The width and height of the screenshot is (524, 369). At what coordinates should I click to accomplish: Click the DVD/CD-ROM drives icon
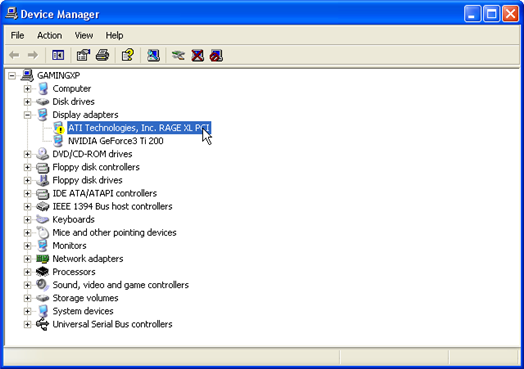coord(43,154)
